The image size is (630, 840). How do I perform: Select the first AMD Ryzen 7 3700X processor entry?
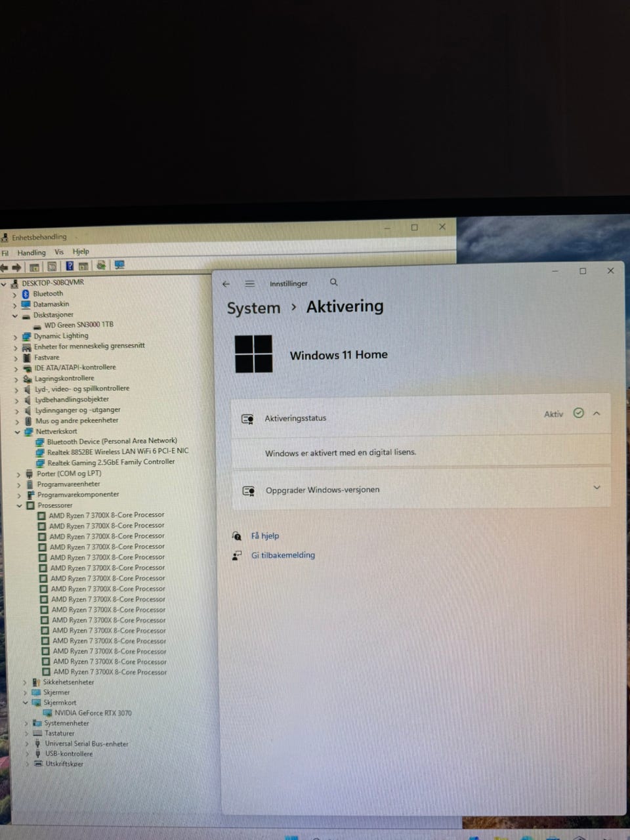106,515
